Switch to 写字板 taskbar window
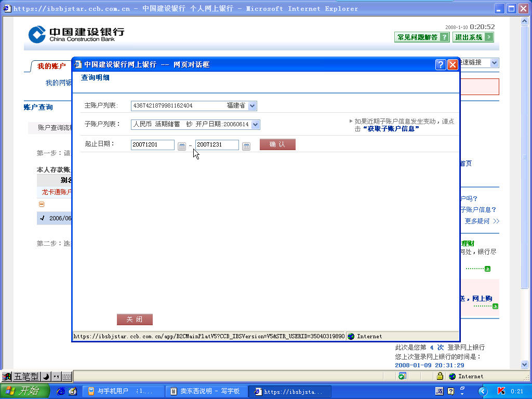This screenshot has width=532, height=399. pyautogui.click(x=205, y=391)
